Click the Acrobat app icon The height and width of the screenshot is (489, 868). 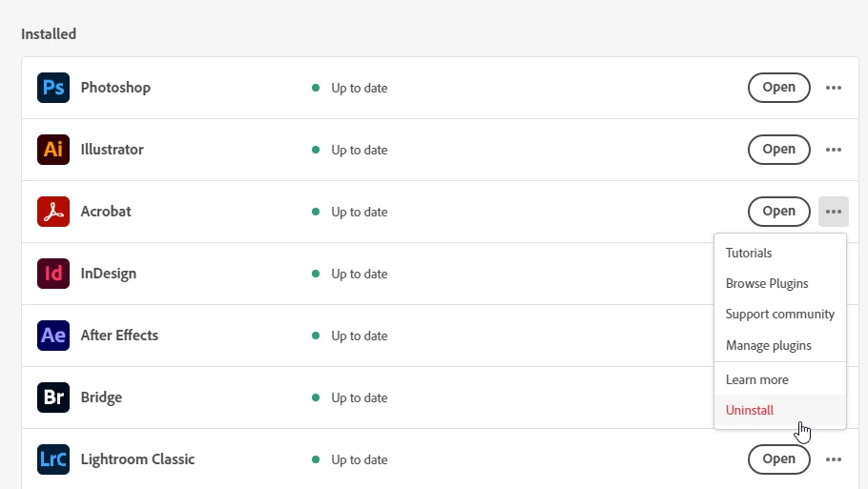(x=53, y=212)
